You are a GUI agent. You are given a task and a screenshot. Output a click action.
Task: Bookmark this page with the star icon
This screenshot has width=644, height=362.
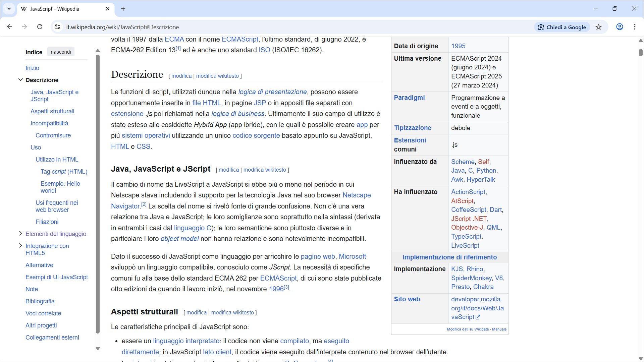pyautogui.click(x=599, y=27)
